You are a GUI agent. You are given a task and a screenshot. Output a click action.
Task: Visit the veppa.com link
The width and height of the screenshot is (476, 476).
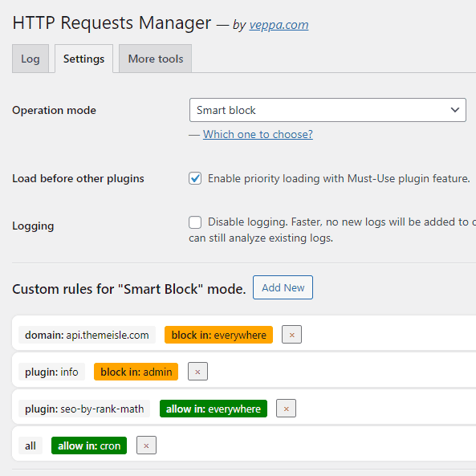tap(279, 25)
